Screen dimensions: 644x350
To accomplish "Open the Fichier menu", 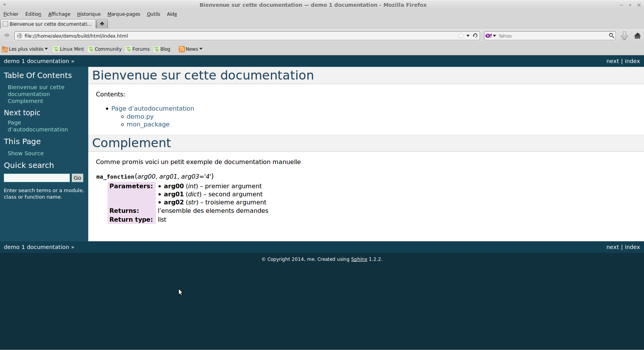I will pos(11,14).
